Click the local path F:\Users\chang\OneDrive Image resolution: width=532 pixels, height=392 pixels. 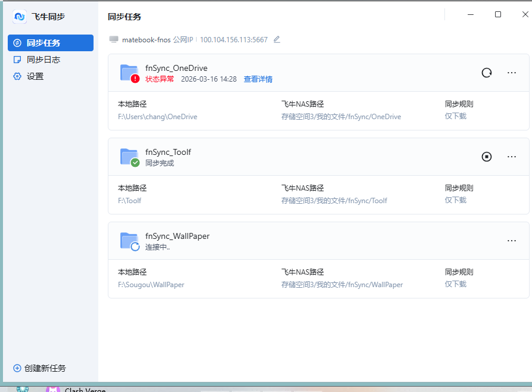point(157,117)
